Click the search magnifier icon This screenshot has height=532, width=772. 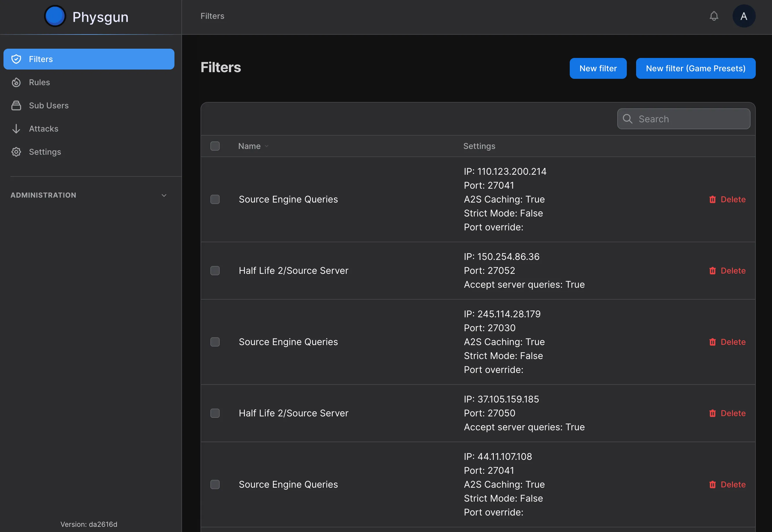(x=628, y=119)
